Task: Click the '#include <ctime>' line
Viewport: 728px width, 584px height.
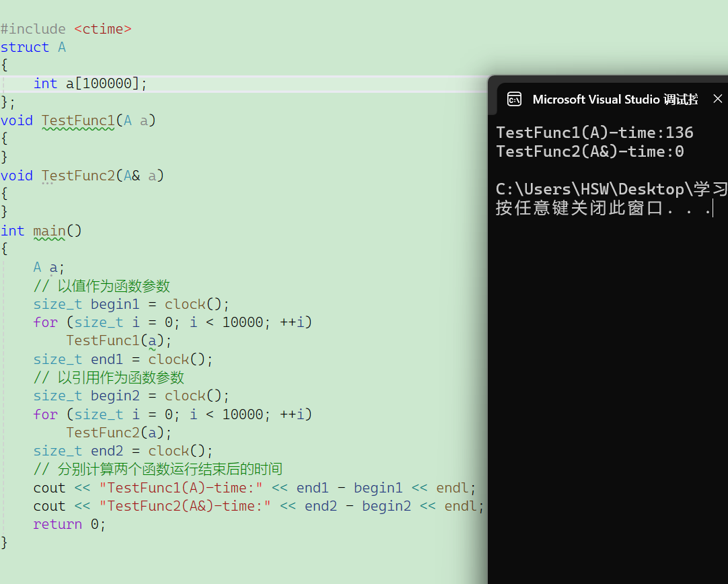Action: (x=66, y=29)
